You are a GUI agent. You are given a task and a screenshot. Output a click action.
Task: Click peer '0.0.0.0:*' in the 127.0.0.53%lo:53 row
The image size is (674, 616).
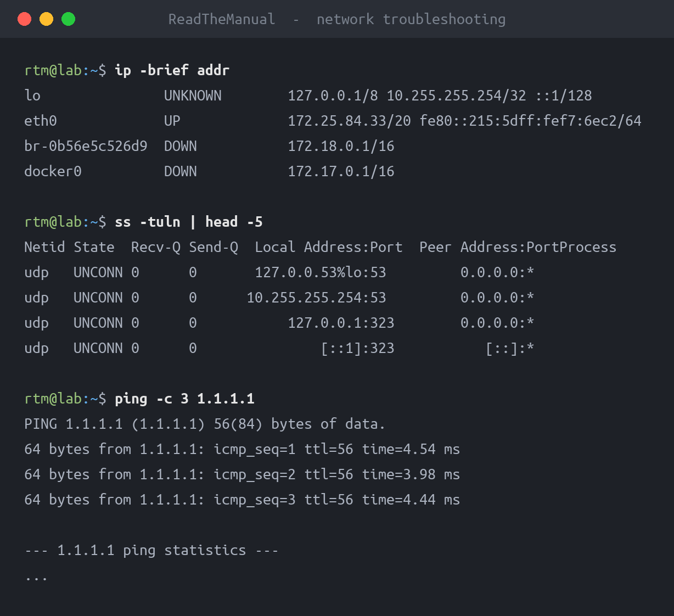pos(497,272)
